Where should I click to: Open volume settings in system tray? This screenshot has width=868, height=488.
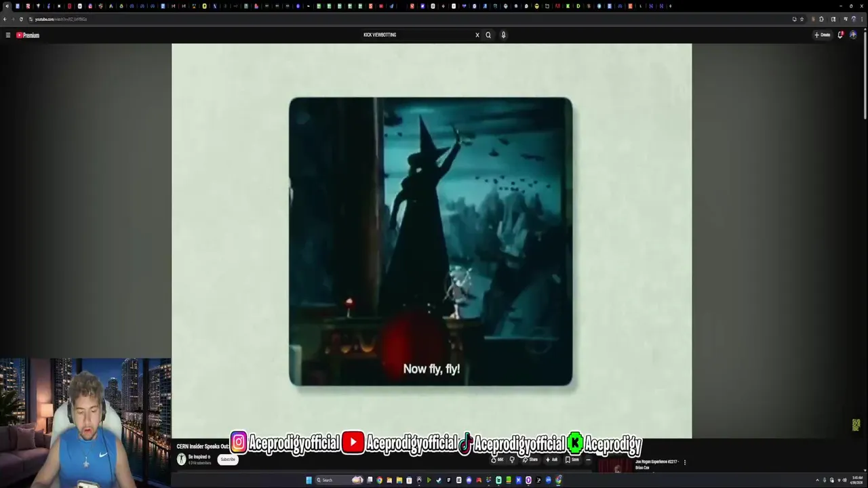[844, 480]
